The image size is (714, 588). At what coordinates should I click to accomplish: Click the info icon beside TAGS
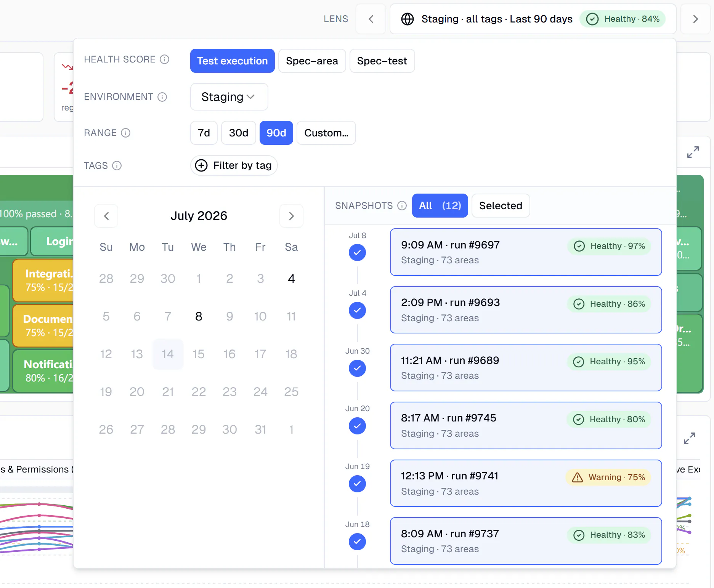117,166
